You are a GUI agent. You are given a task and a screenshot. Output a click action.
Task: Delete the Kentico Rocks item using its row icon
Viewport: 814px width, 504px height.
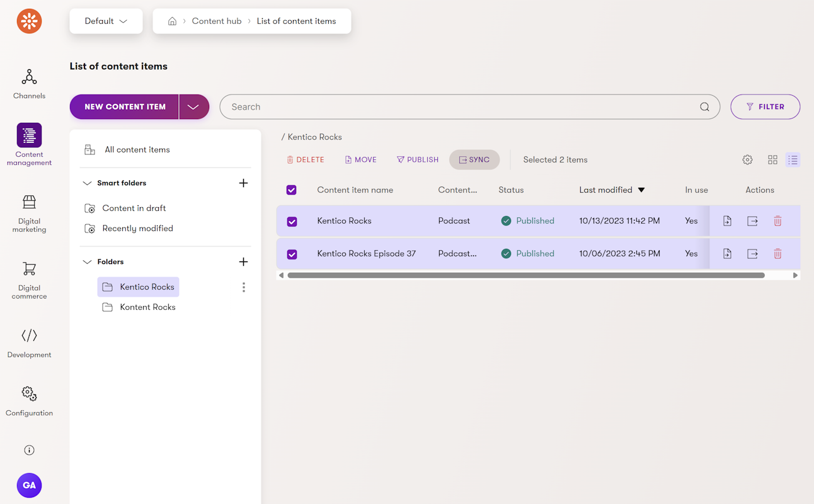pos(777,221)
